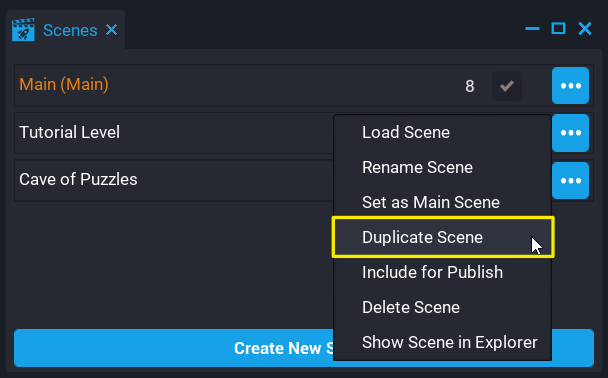Maximize the Scenes window

[558, 28]
